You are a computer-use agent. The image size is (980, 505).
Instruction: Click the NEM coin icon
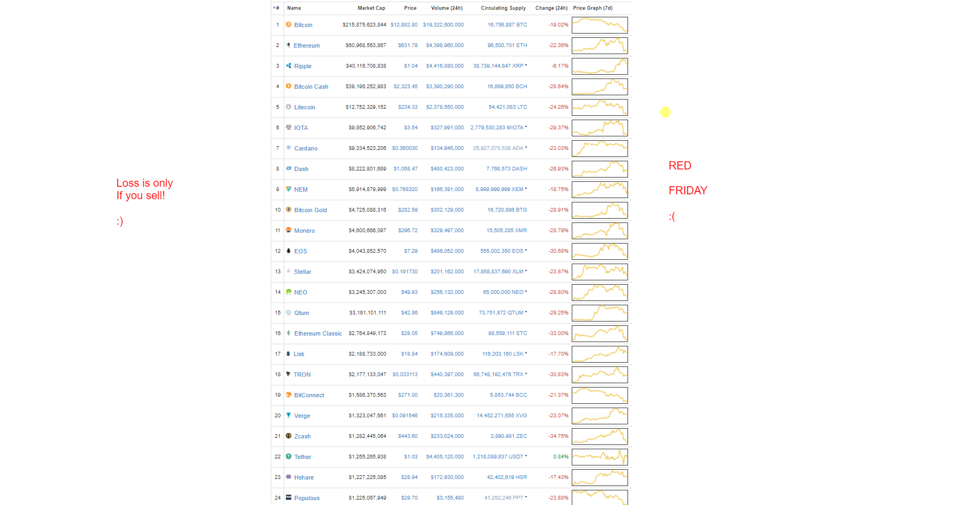[x=289, y=189]
